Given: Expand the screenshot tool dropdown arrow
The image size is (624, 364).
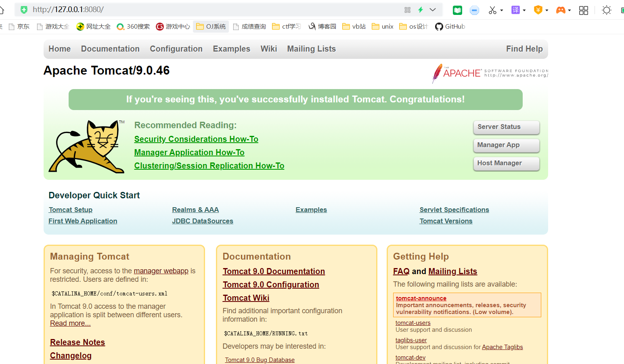Looking at the screenshot, I should click(x=502, y=10).
